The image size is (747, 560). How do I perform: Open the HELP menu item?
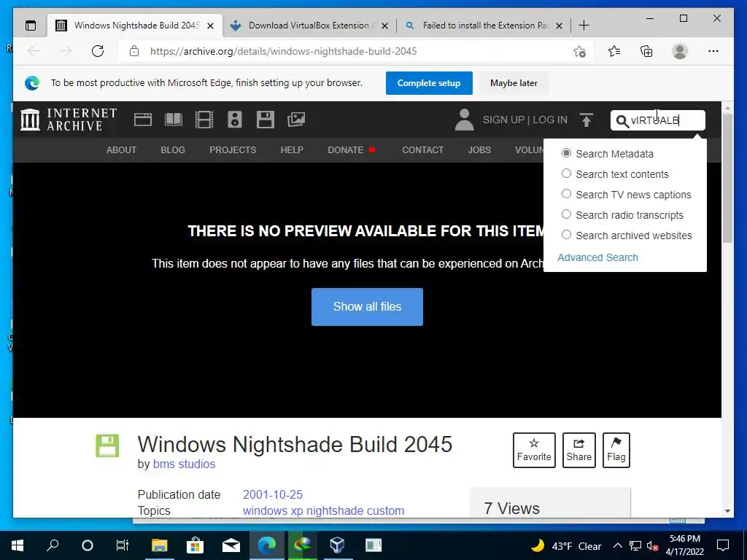tap(292, 150)
